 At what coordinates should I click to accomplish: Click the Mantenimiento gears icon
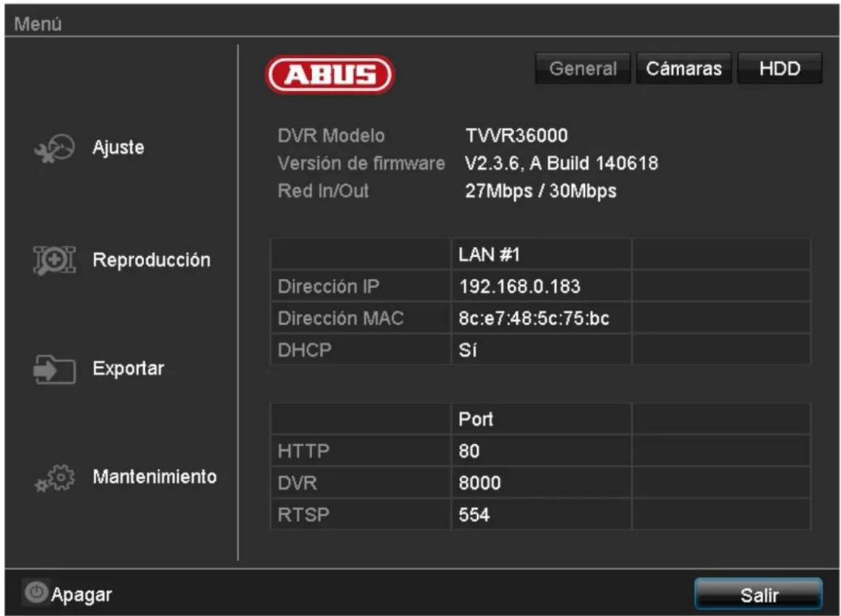point(54,478)
